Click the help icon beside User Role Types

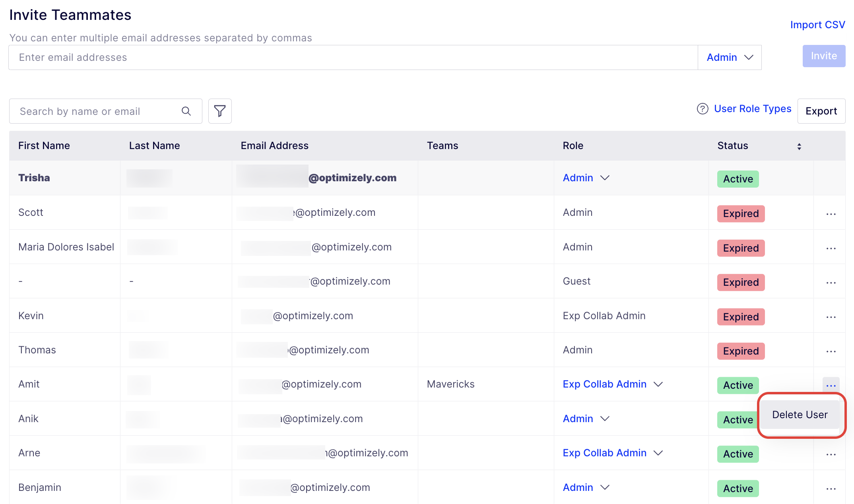pyautogui.click(x=703, y=109)
